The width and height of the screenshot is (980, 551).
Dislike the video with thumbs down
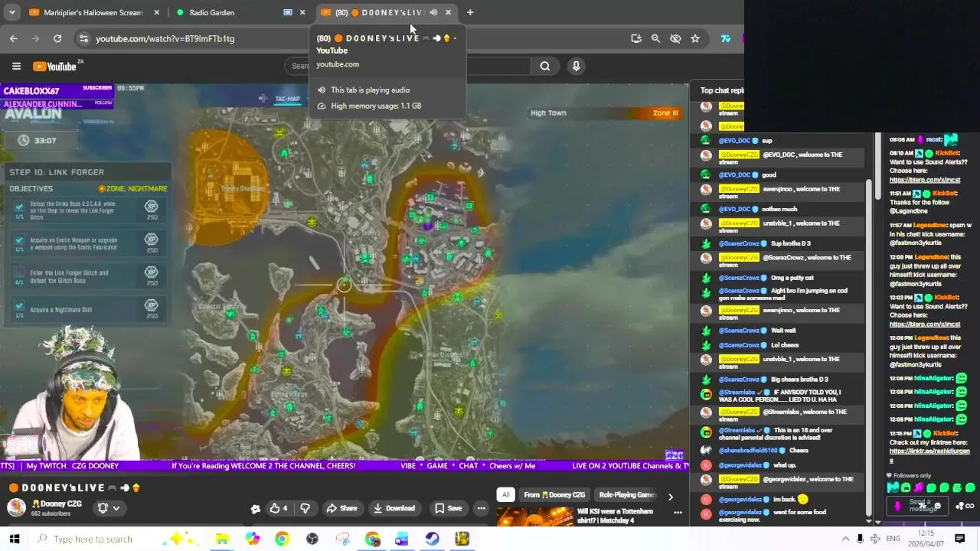click(305, 508)
